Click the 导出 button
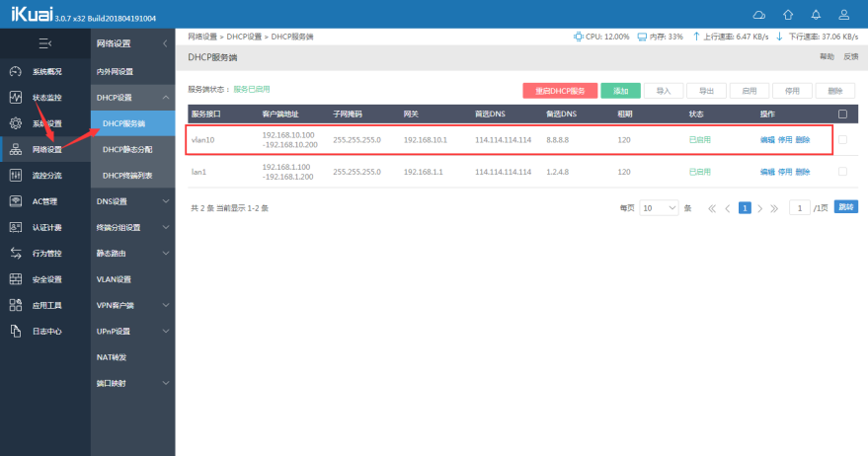The image size is (868, 456). pyautogui.click(x=706, y=91)
